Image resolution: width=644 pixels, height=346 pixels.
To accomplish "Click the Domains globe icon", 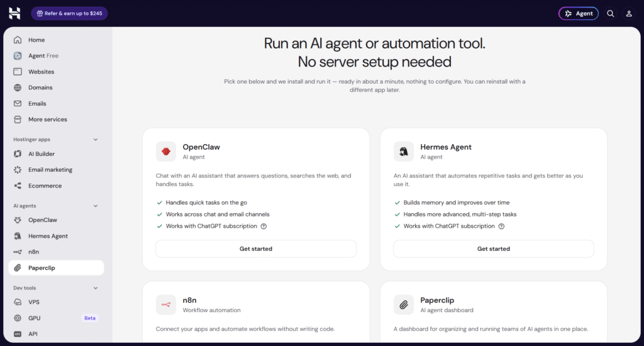I will [x=18, y=87].
